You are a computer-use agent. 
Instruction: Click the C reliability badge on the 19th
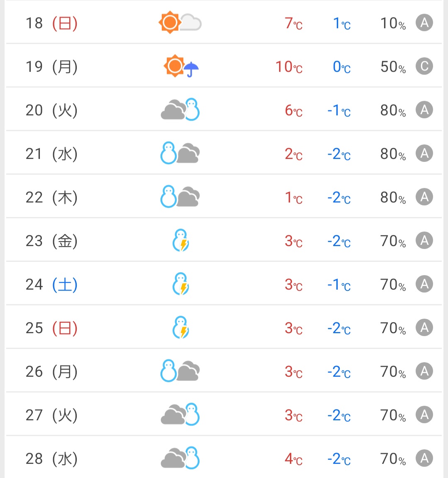pos(424,66)
